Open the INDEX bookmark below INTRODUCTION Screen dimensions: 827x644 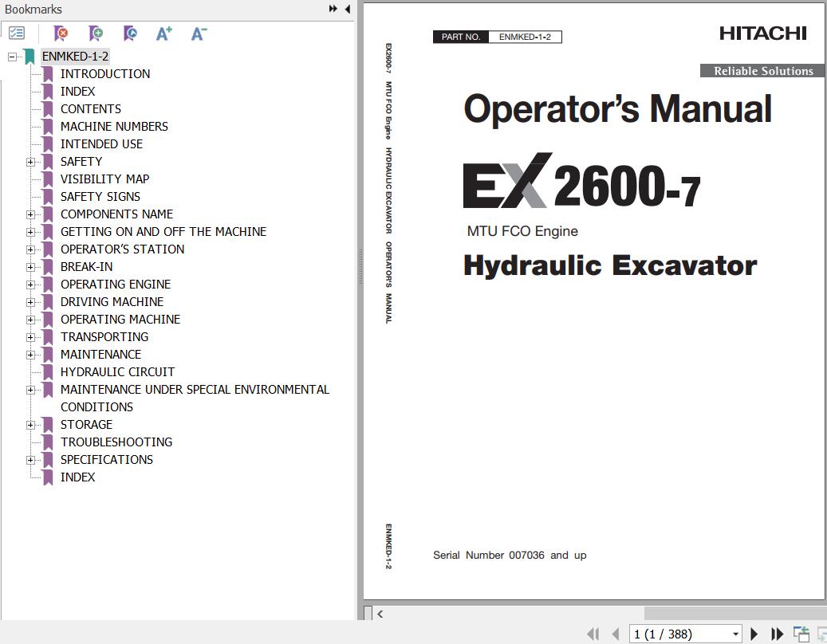coord(77,91)
